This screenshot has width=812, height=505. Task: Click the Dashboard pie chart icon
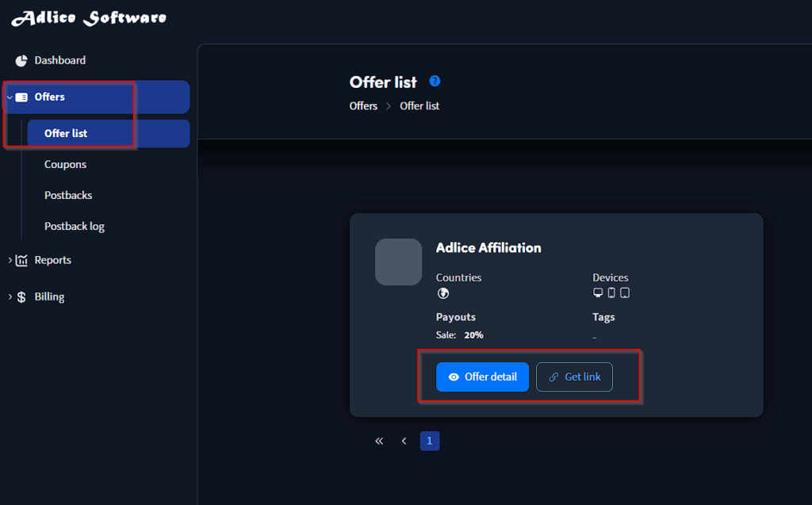pos(21,61)
